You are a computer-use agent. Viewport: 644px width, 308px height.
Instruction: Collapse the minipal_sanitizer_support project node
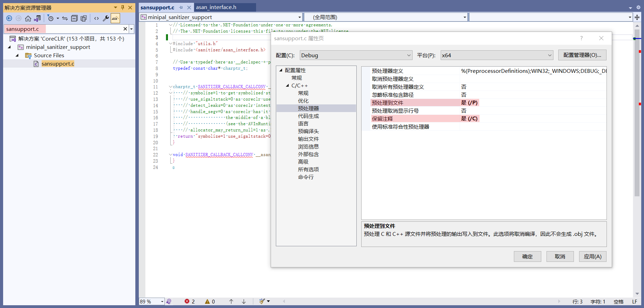pos(9,47)
